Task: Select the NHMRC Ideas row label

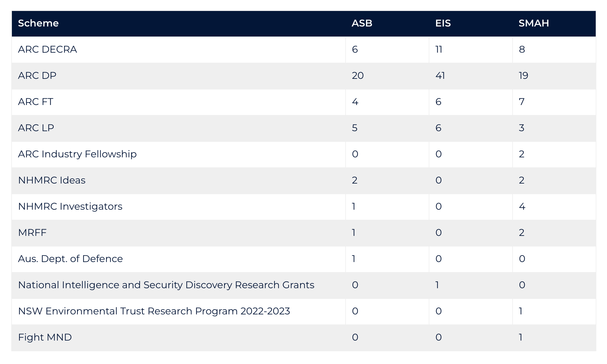Action: point(52,180)
